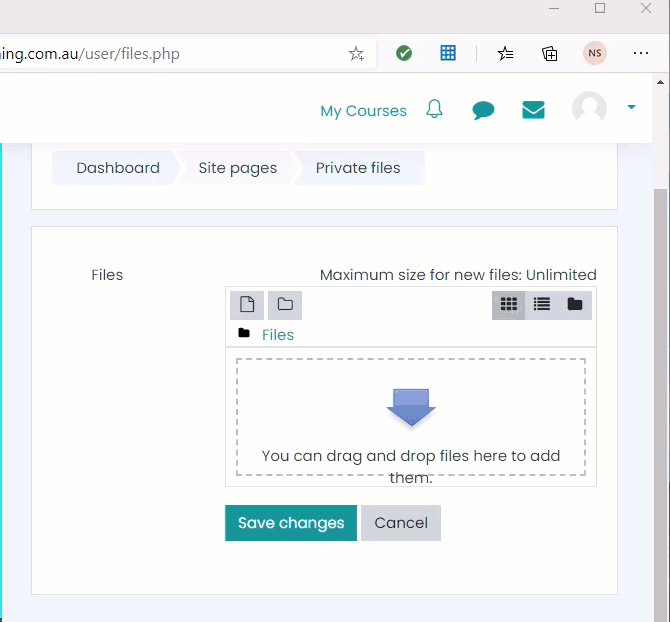Viewport: 670px width, 622px height.
Task: Click the blue grid extension icon
Action: (x=448, y=53)
